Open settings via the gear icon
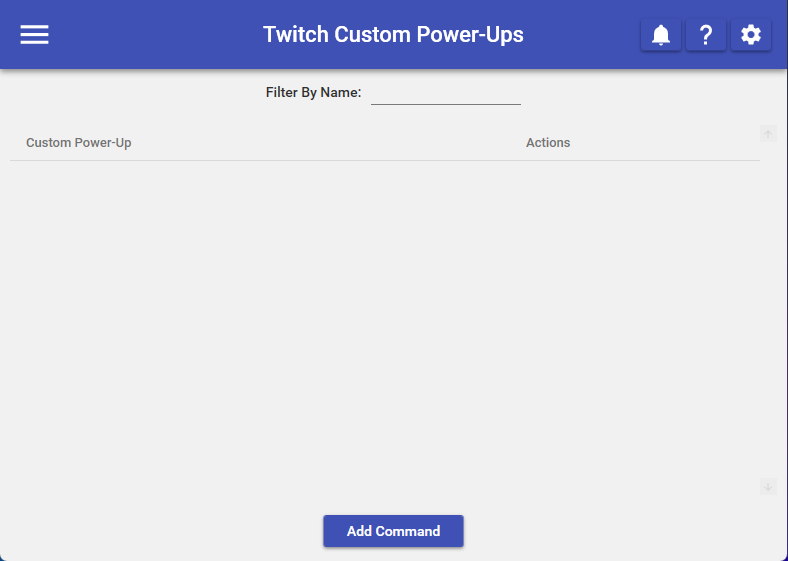Screen dimensions: 788x561 [751, 35]
